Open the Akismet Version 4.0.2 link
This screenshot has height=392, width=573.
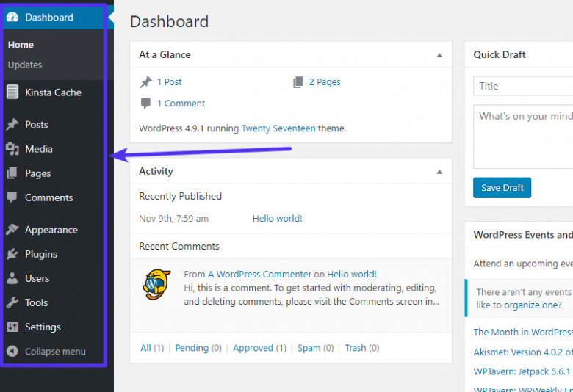[x=523, y=352]
